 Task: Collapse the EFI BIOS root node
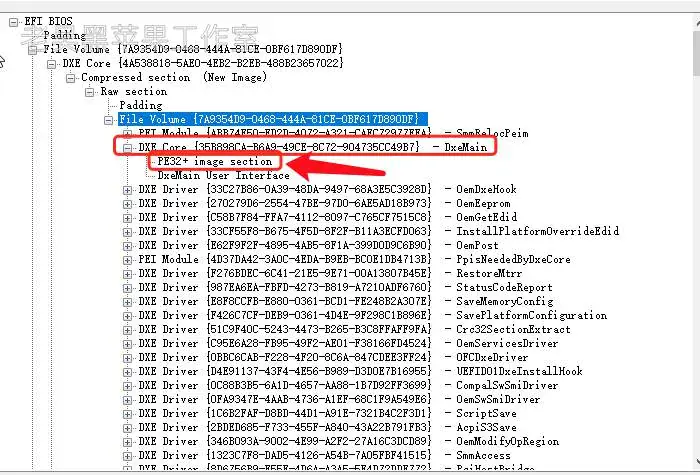coord(14,21)
